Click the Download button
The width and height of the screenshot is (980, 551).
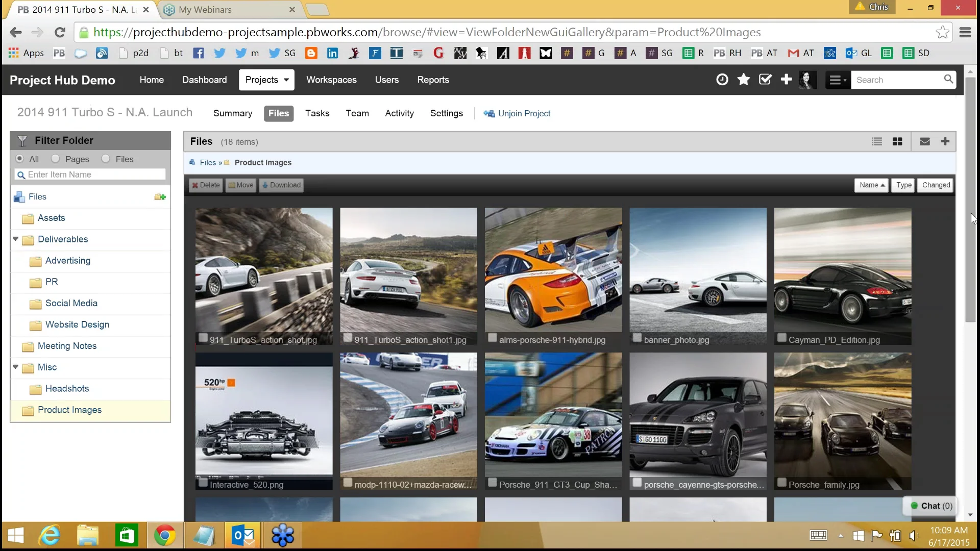(x=281, y=185)
